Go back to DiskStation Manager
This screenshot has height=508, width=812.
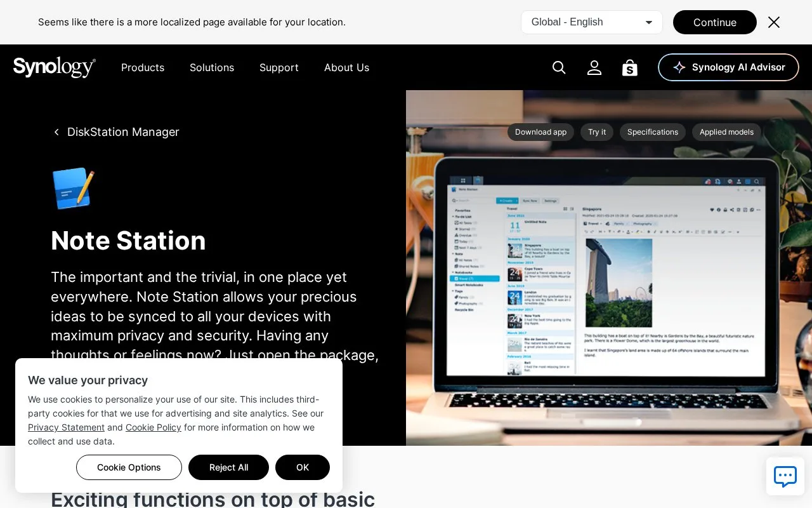116,132
